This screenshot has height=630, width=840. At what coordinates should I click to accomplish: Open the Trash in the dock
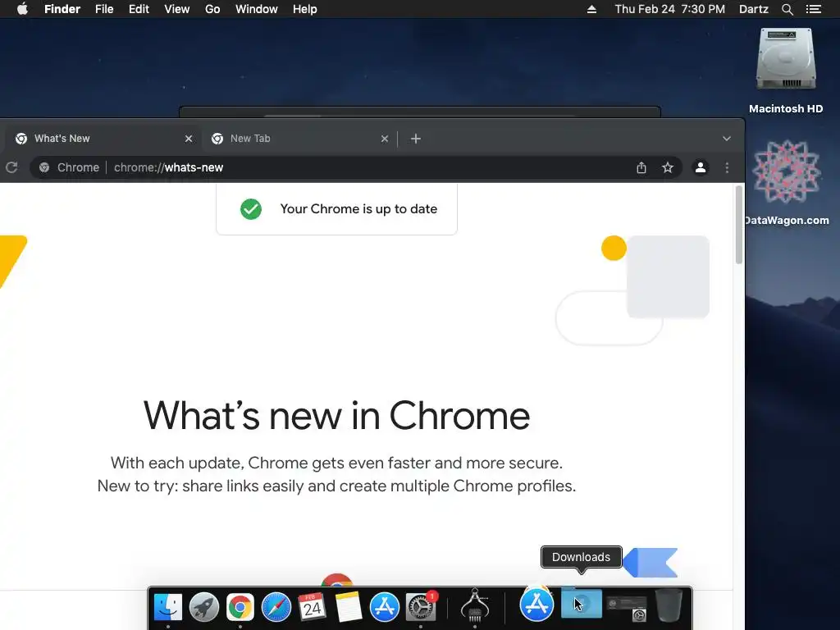pos(669,605)
